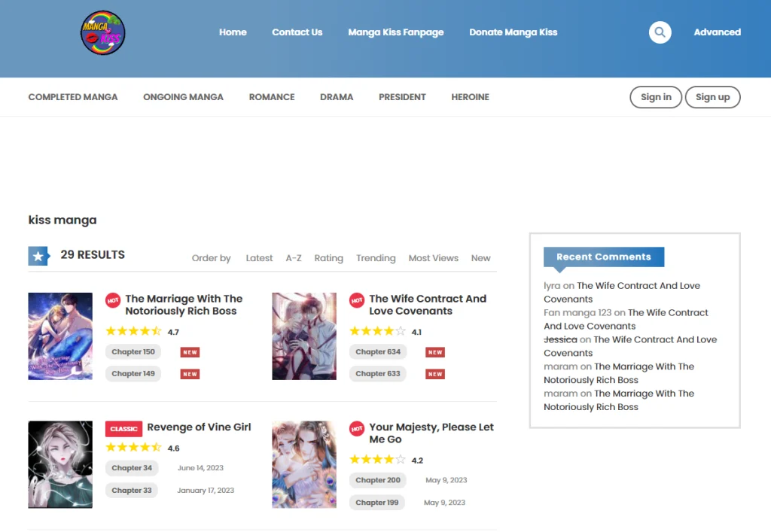
Task: Open Drama genre
Action: (337, 97)
